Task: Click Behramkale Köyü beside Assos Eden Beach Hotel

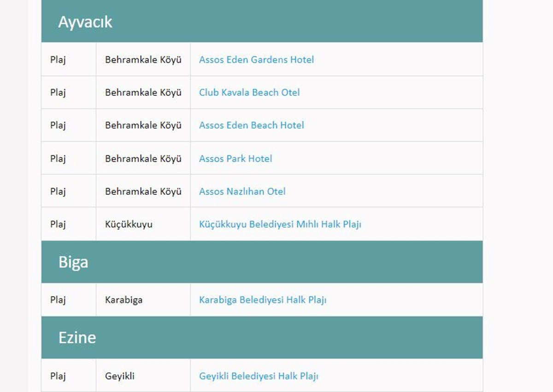Action: pos(143,125)
